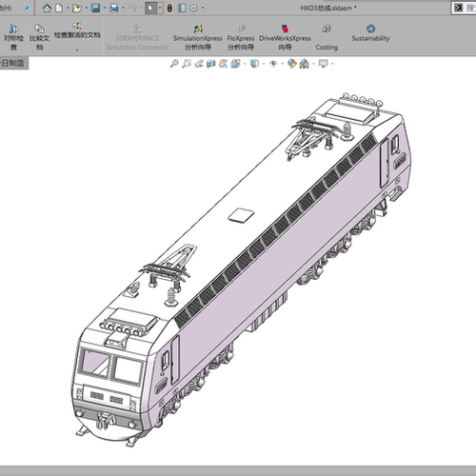Image resolution: width=476 pixels, height=476 pixels.
Task: Save the assembly with the Save icon
Action: 95,8
